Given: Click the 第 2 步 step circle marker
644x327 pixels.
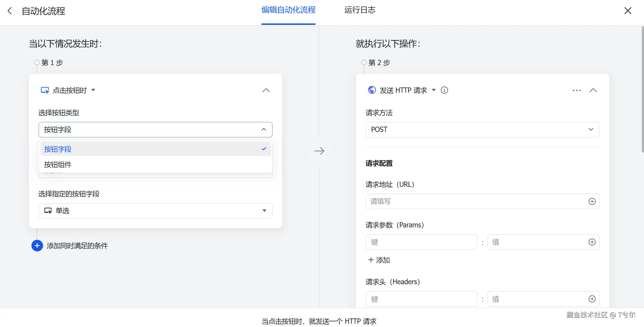Looking at the screenshot, I should pyautogui.click(x=364, y=63).
